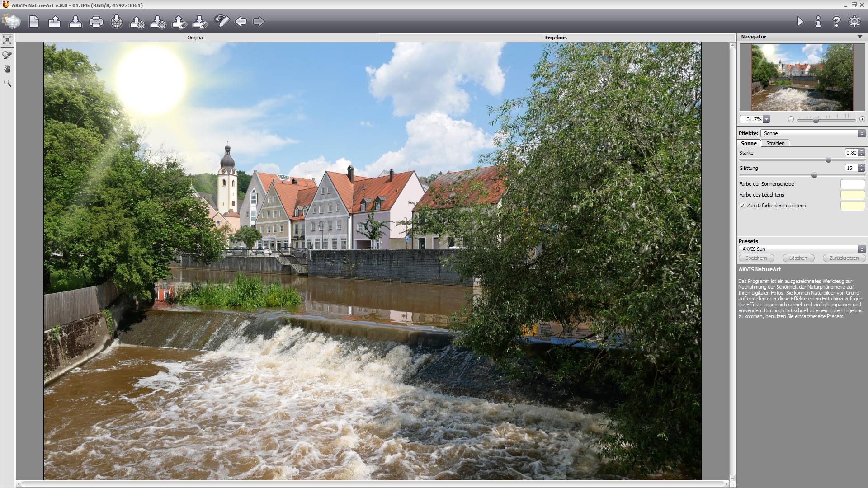Redo action with right arrow
This screenshot has height=488, width=868.
tap(259, 21)
